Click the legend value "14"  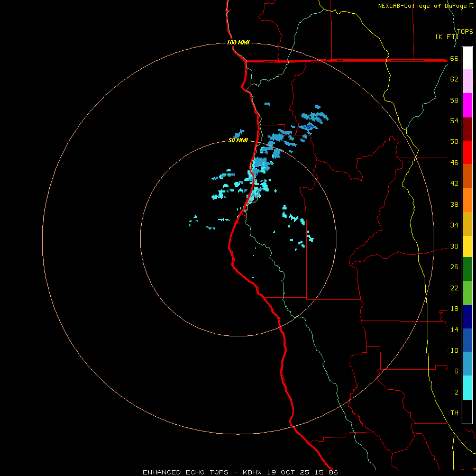click(454, 329)
